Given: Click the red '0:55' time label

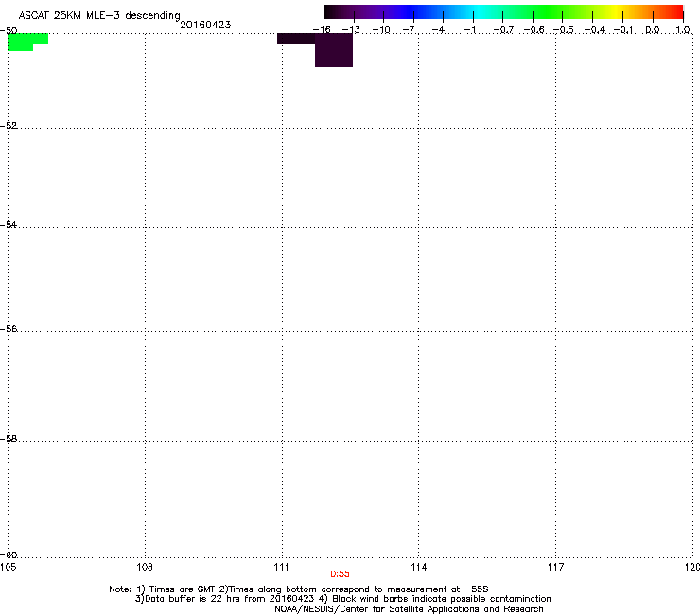Looking at the screenshot, I should point(340,574).
